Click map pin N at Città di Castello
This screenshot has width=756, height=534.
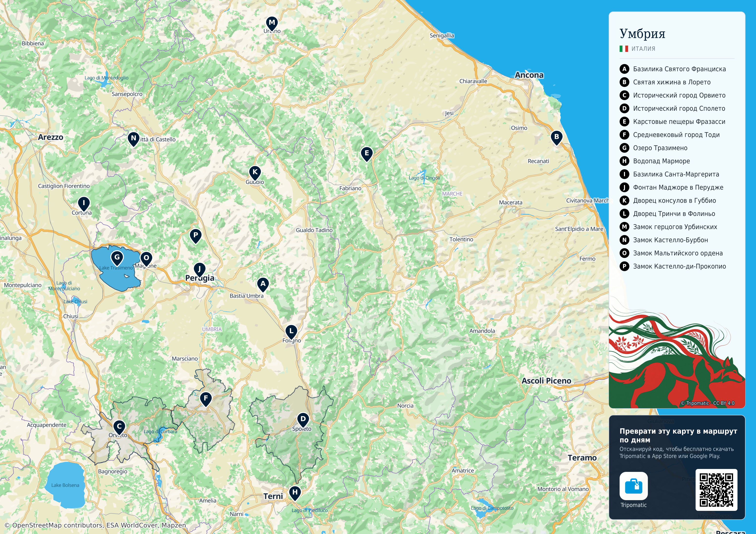pos(133,139)
